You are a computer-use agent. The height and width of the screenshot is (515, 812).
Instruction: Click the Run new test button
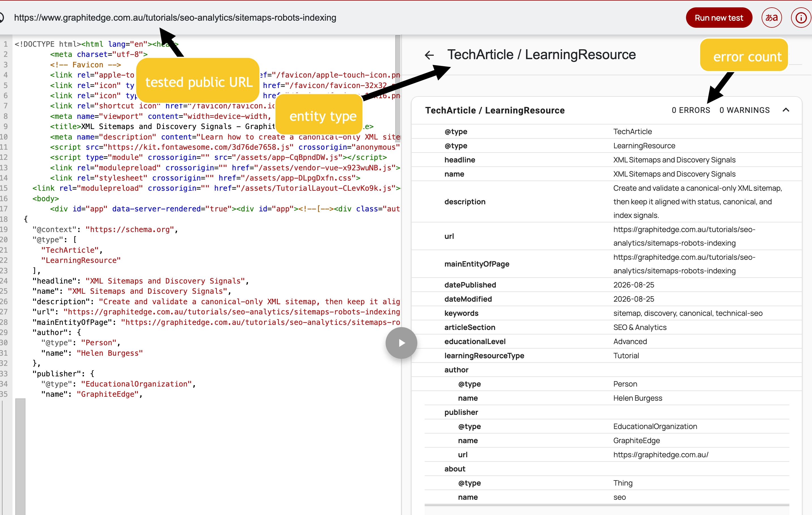pyautogui.click(x=719, y=18)
